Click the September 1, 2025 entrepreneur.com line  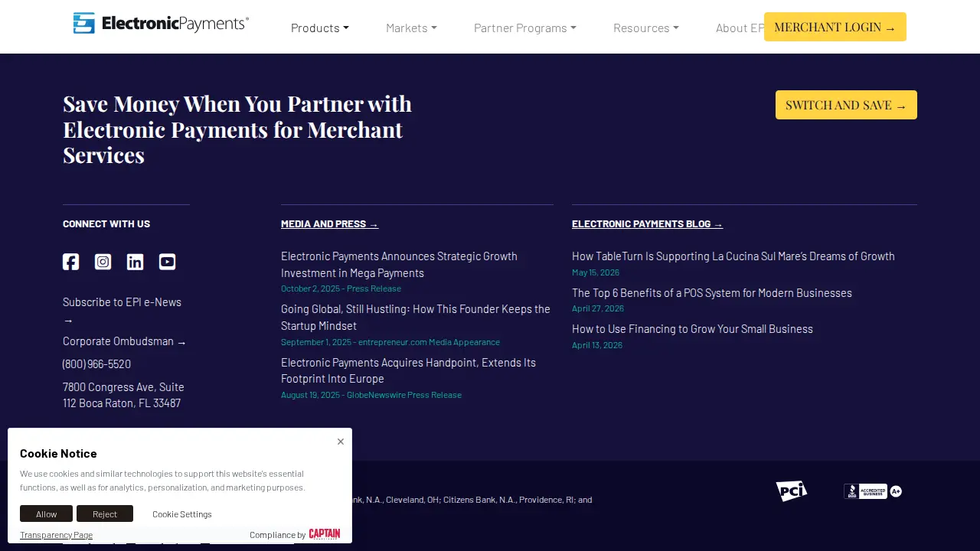(x=390, y=342)
